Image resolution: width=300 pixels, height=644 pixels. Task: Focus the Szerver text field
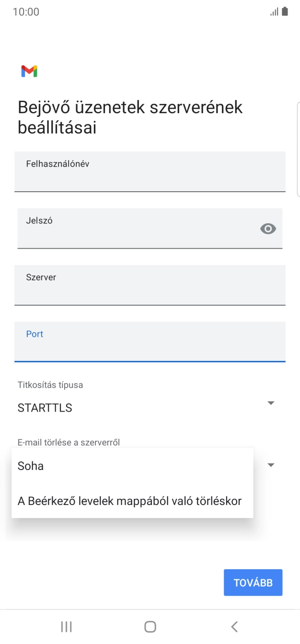pos(150,285)
